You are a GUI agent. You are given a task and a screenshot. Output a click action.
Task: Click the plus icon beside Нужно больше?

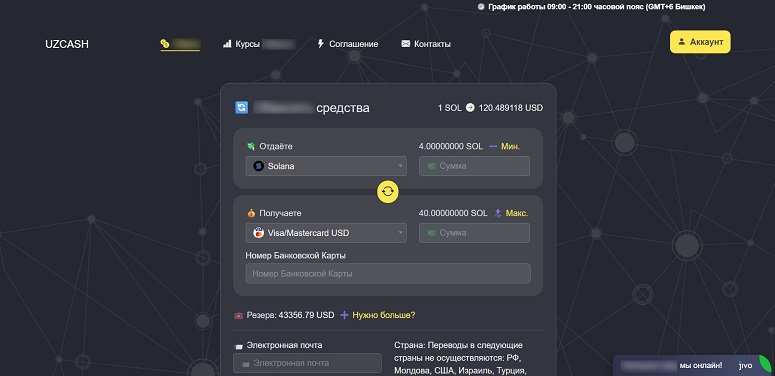(x=344, y=315)
